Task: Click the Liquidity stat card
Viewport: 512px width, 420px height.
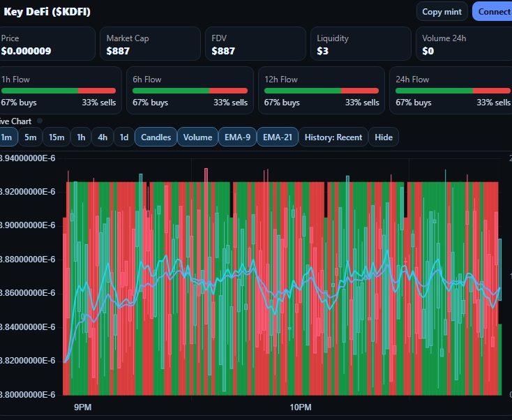Action: (x=361, y=44)
